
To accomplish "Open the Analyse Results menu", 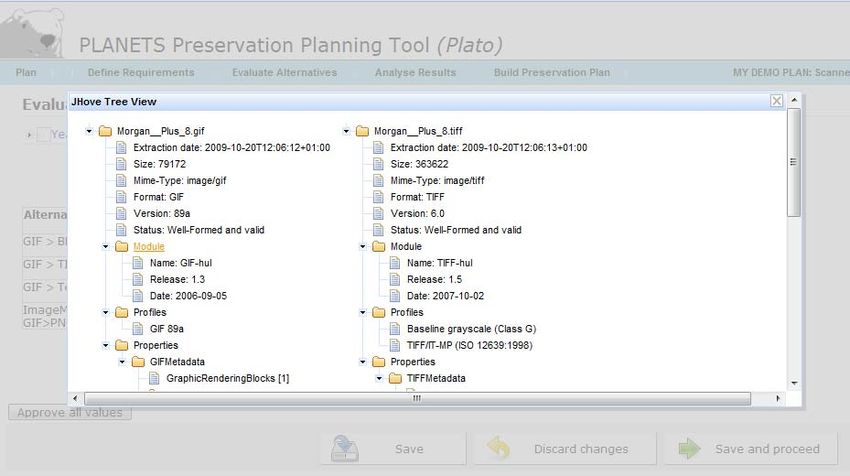I will coord(415,73).
